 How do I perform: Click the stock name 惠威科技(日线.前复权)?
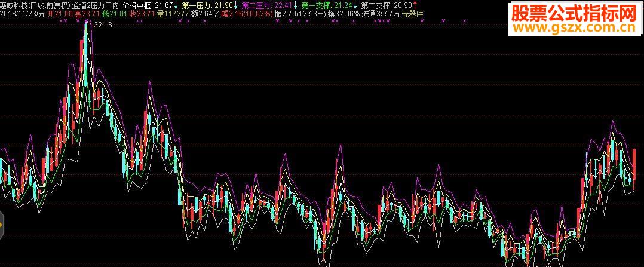click(35, 5)
